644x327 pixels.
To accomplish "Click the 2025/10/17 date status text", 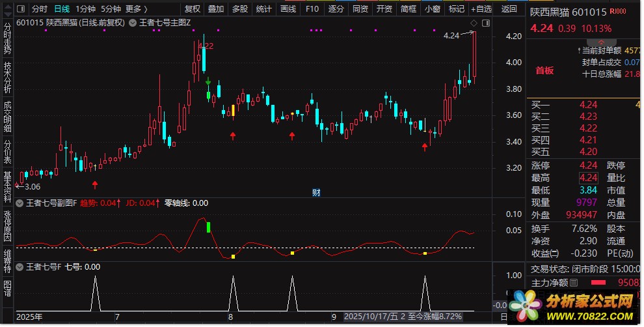I will tap(403, 317).
